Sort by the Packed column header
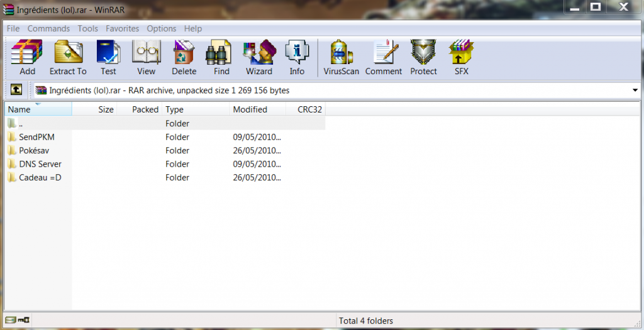The height and width of the screenshot is (330, 644). [140, 109]
